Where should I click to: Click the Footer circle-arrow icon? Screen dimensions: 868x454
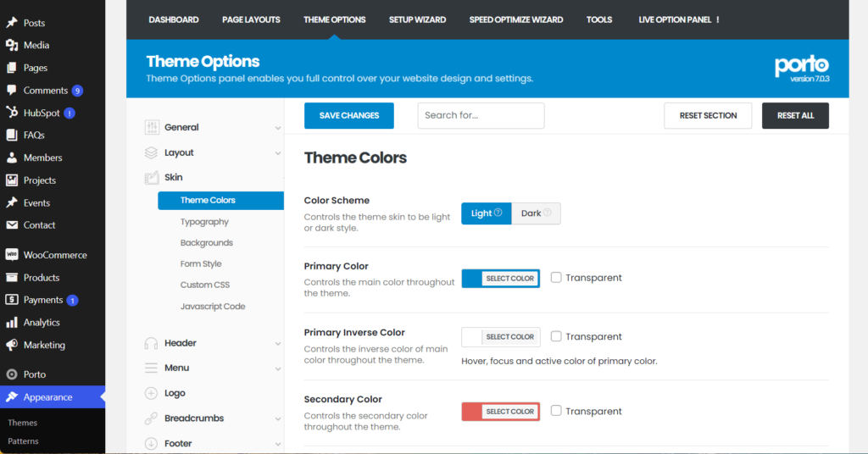click(x=151, y=444)
